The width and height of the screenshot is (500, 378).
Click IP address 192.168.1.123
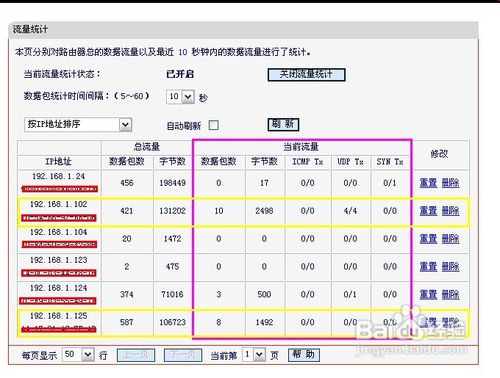coord(58,260)
